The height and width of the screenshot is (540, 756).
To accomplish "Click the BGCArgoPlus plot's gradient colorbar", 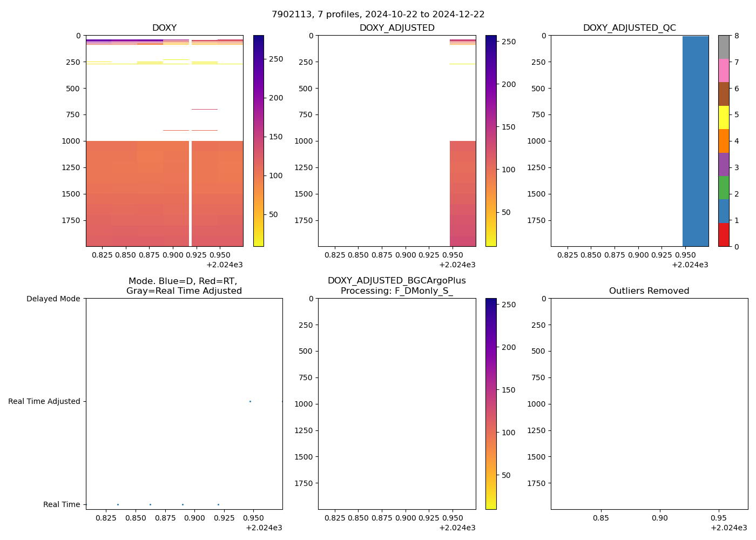I will 491,403.
